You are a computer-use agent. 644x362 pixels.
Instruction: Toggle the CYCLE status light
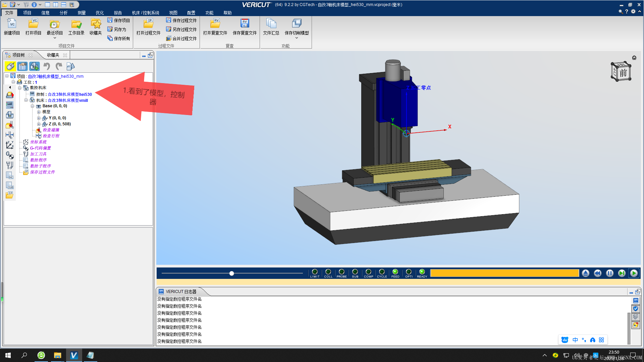point(382,272)
